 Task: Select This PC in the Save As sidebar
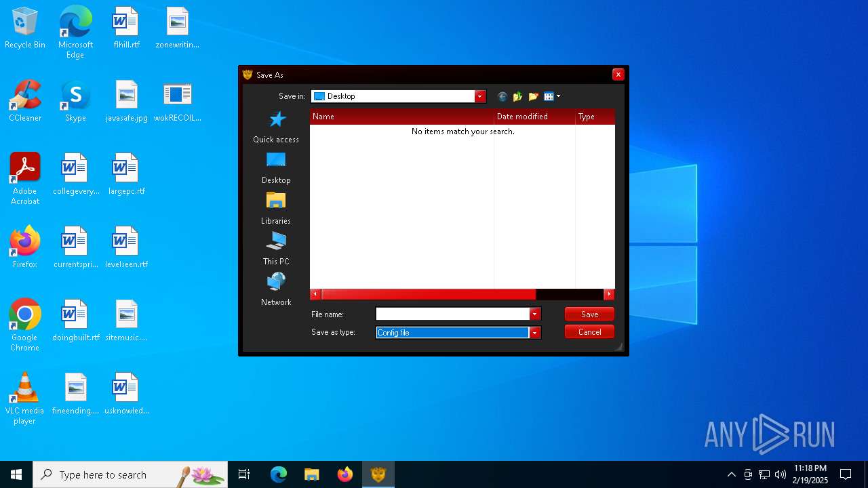[276, 249]
